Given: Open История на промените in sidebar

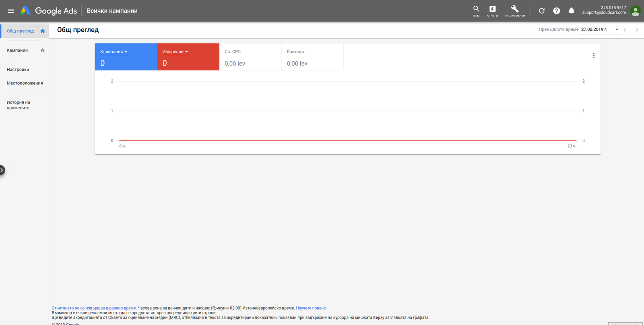Looking at the screenshot, I should 19,105.
